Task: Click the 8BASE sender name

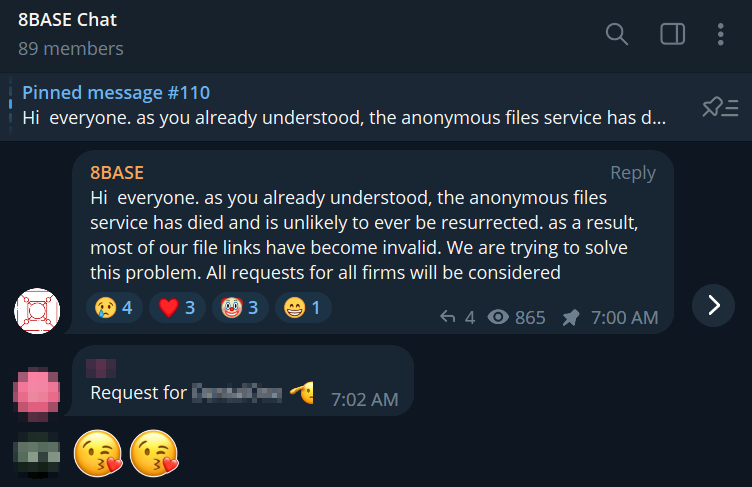Action: 117,173
